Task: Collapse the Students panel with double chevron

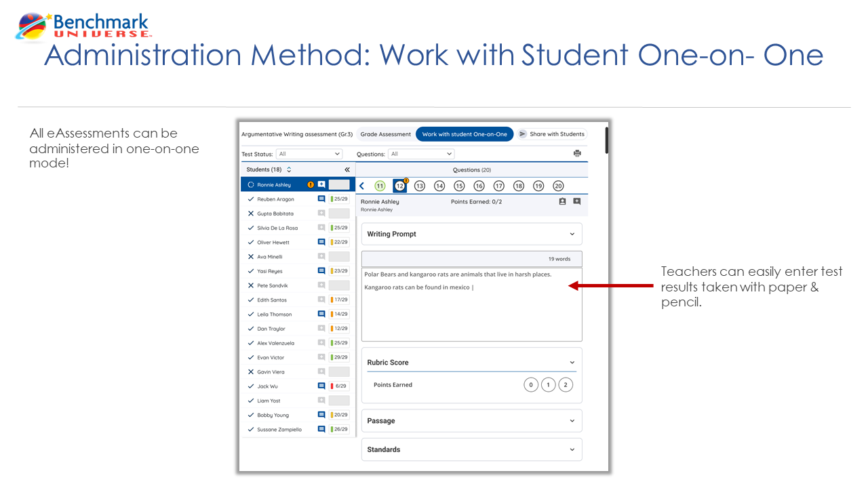Action: click(x=347, y=169)
